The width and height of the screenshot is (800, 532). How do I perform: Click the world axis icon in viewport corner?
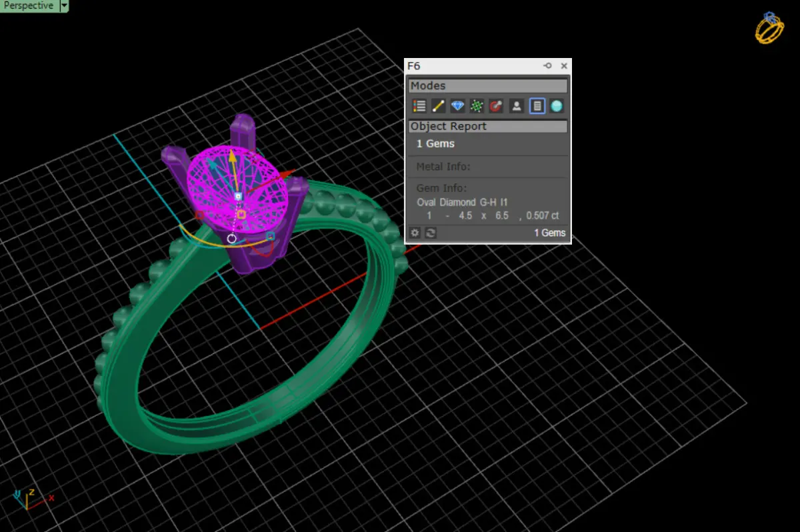[x=32, y=499]
